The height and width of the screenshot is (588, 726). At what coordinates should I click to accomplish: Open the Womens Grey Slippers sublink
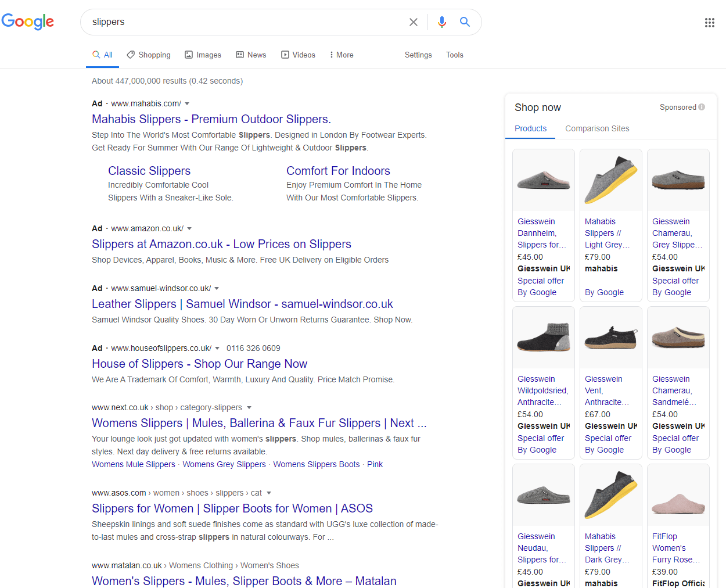click(x=224, y=464)
